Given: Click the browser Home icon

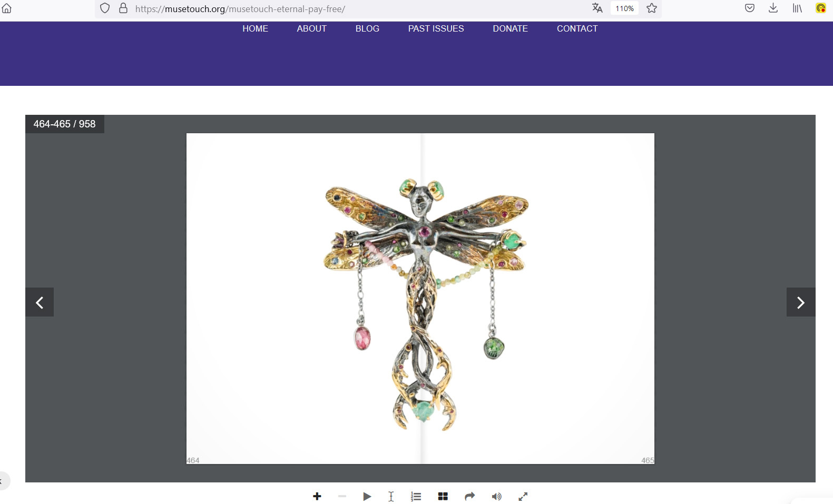Looking at the screenshot, I should [x=7, y=8].
